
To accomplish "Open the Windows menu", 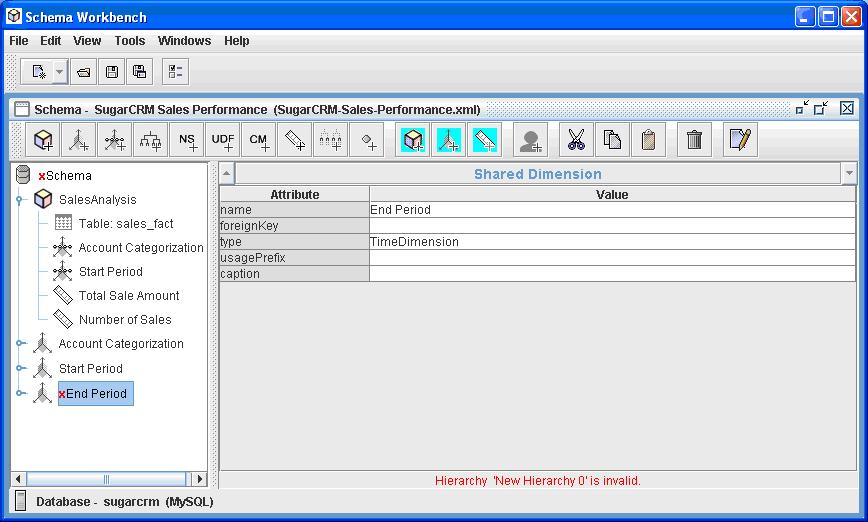I will point(184,41).
